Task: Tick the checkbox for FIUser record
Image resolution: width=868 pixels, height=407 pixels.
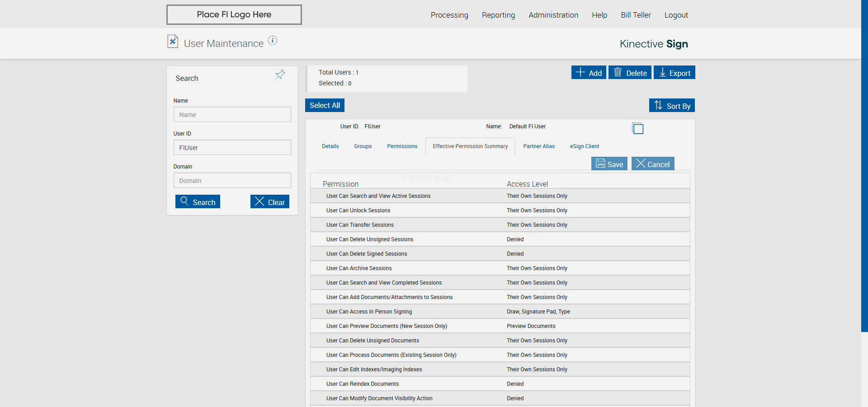Action: click(x=637, y=129)
